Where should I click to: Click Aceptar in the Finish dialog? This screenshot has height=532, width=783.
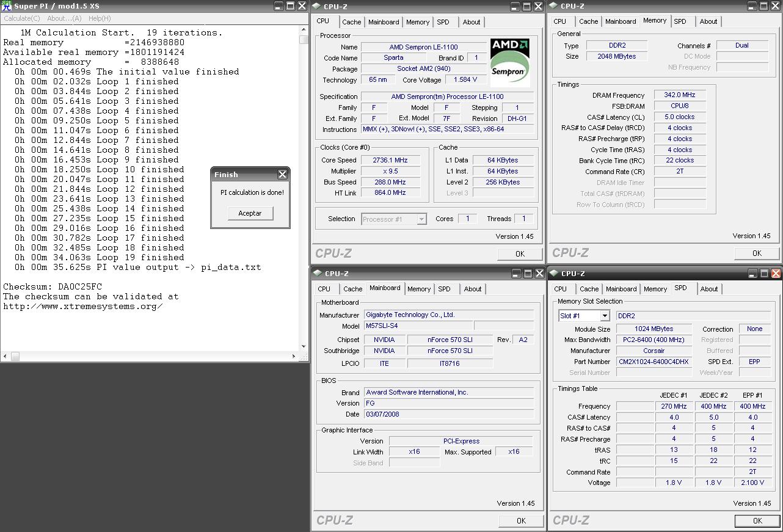click(250, 213)
